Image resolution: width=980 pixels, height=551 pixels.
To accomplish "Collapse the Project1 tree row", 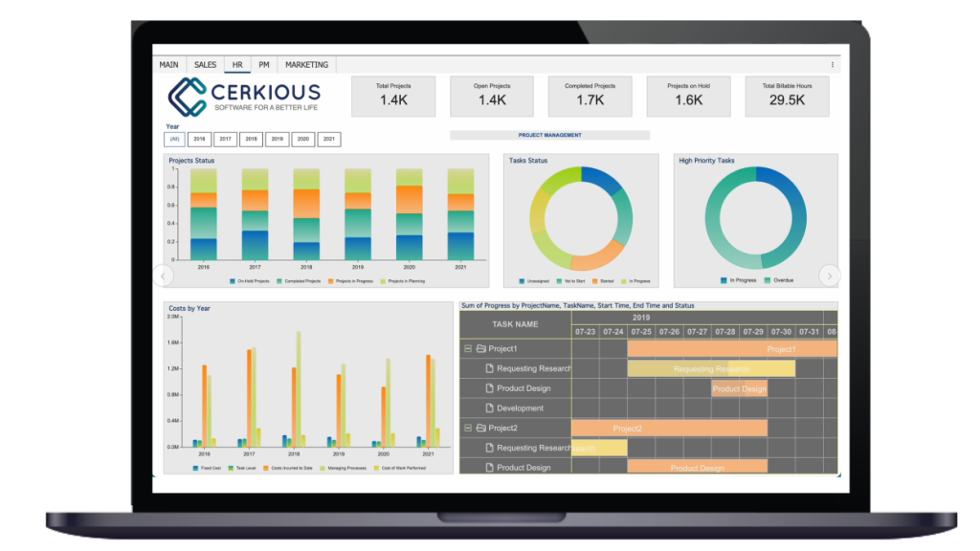I will coord(468,349).
